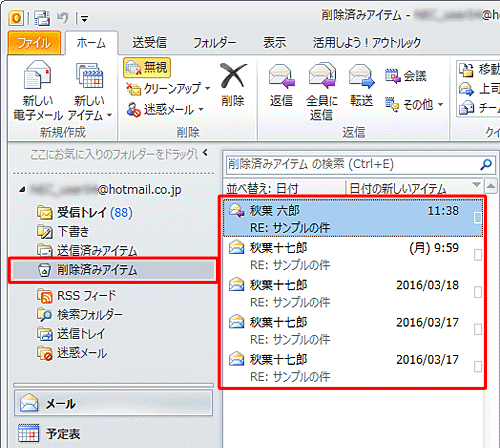500x448 pixels.
Task: Toggle flag on the 11:38 message
Action: click(x=478, y=218)
